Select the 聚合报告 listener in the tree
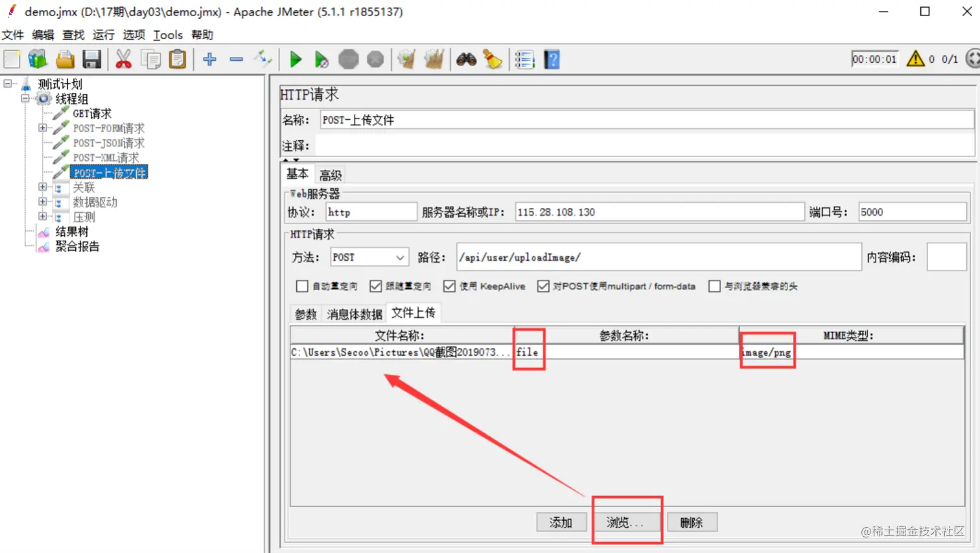The image size is (980, 553). (77, 246)
